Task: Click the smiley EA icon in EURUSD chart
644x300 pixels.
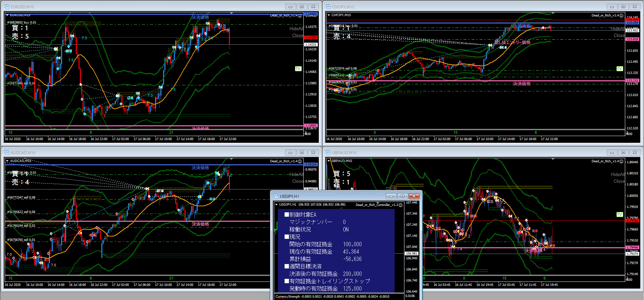Action: tap(300, 15)
